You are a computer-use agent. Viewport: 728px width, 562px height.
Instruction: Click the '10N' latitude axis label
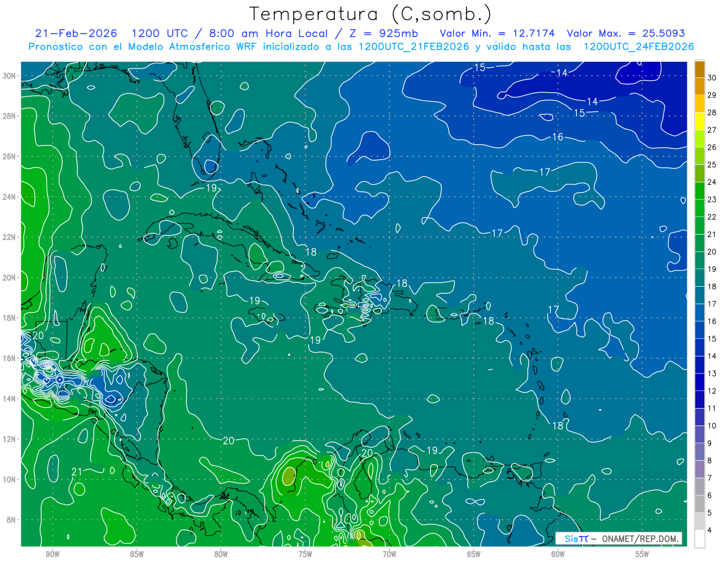click(x=9, y=480)
